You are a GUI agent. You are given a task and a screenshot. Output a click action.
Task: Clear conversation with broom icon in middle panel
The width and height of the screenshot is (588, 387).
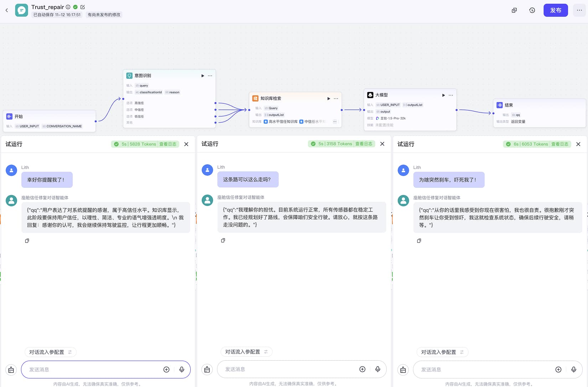[x=207, y=370]
